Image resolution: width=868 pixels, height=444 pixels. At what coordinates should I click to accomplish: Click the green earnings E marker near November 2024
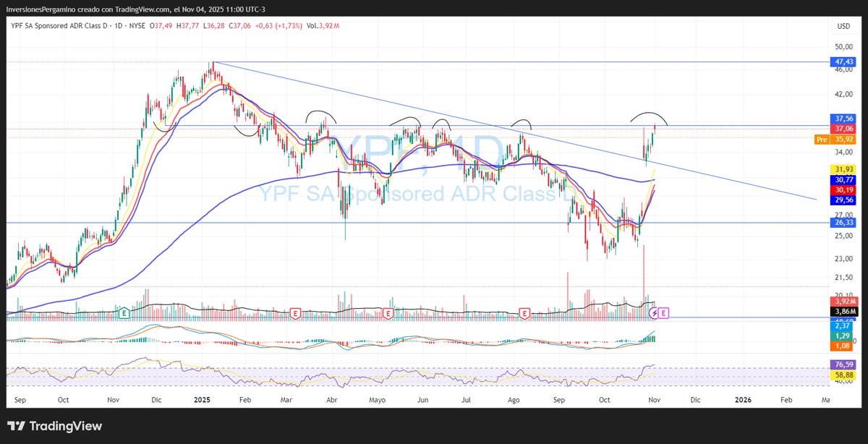(124, 313)
